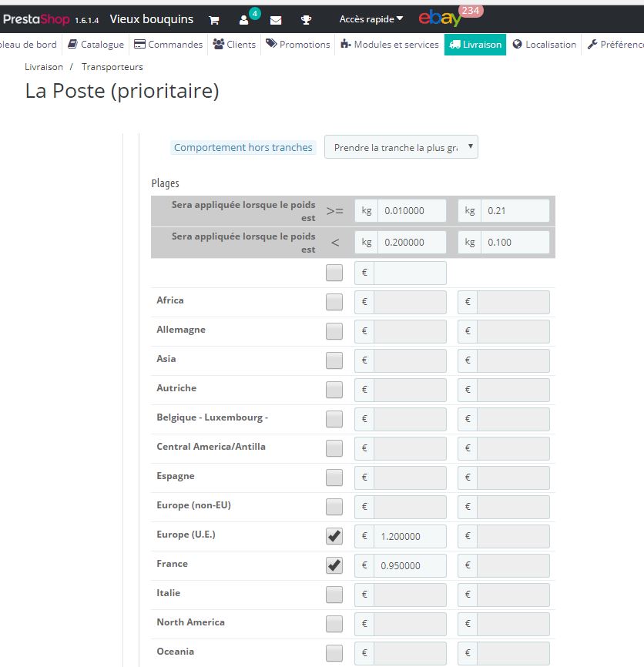The width and height of the screenshot is (644, 667).
Task: Enable the Central America/Antilla checkbox
Action: click(334, 448)
